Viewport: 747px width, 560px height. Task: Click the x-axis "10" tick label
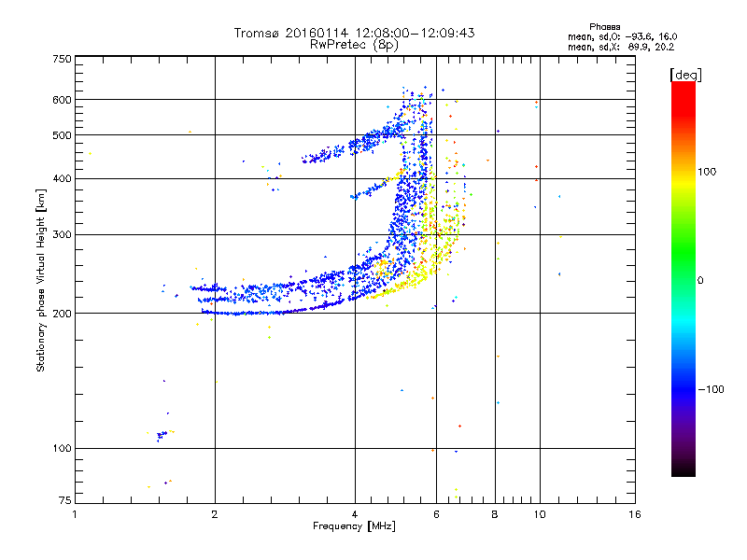[540, 514]
